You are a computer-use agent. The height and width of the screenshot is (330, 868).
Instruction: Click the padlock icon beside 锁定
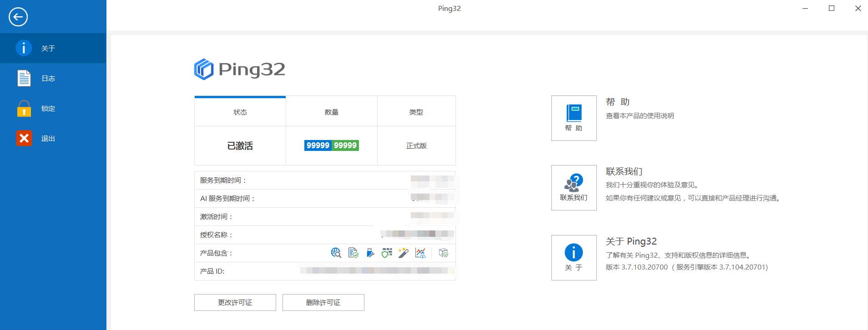coord(24,108)
